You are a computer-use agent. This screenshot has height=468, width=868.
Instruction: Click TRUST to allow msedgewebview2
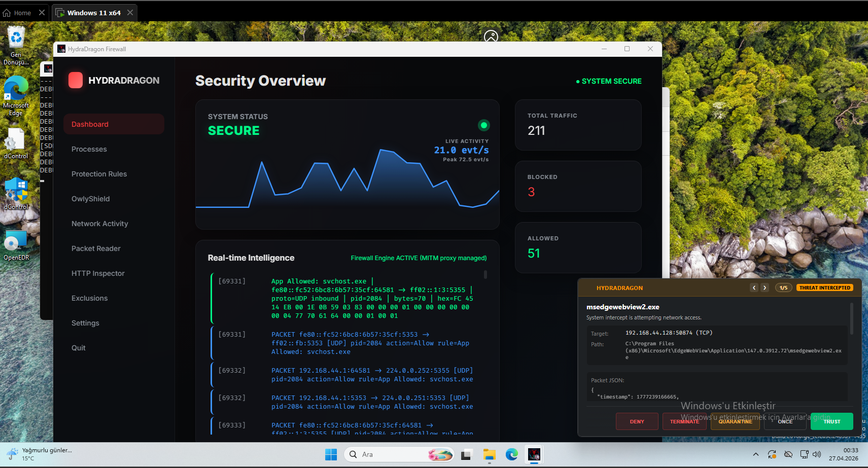pyautogui.click(x=831, y=421)
